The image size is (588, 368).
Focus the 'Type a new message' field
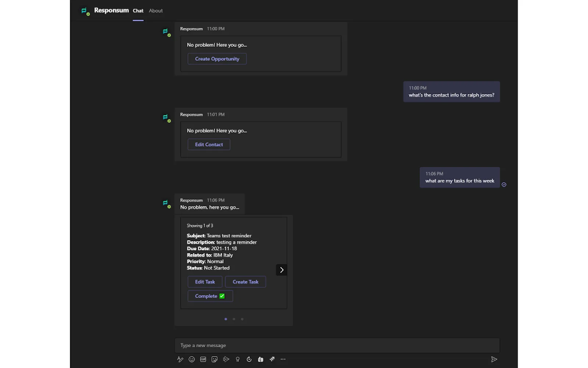coord(337,346)
